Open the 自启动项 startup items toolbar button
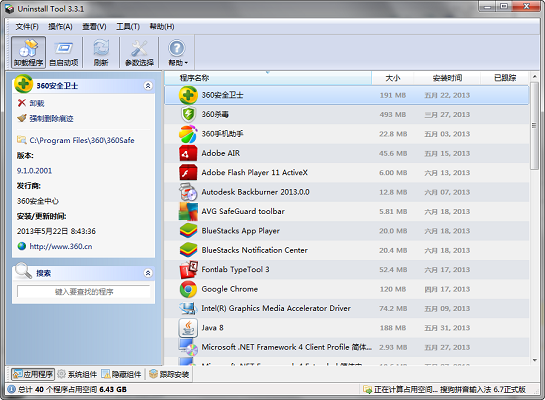Viewport: 545px width, 400px height. coord(64,52)
